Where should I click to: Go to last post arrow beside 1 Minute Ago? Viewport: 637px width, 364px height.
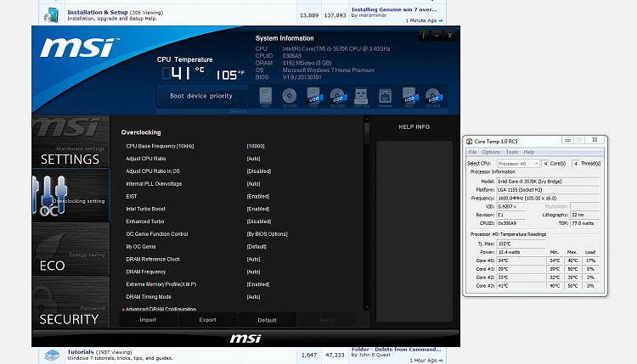point(441,20)
